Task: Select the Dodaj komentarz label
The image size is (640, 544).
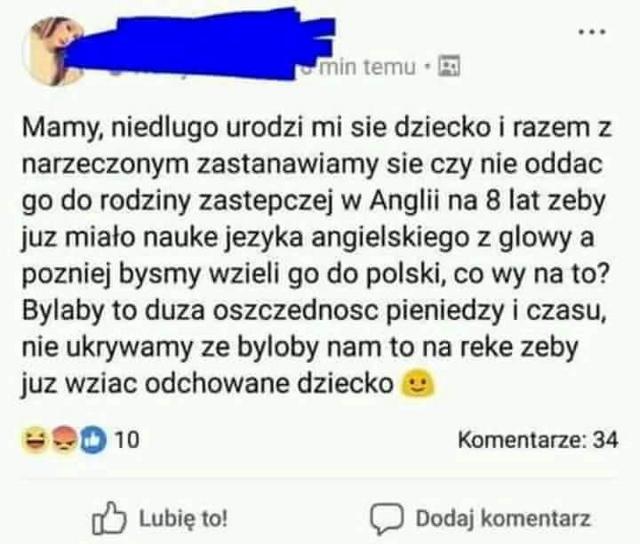Action: pos(503,519)
